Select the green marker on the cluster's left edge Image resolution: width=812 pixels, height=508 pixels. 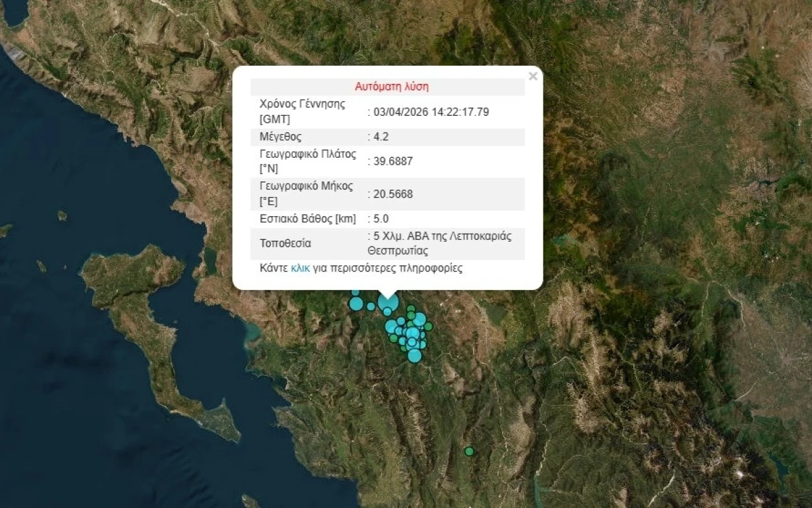click(x=393, y=338)
